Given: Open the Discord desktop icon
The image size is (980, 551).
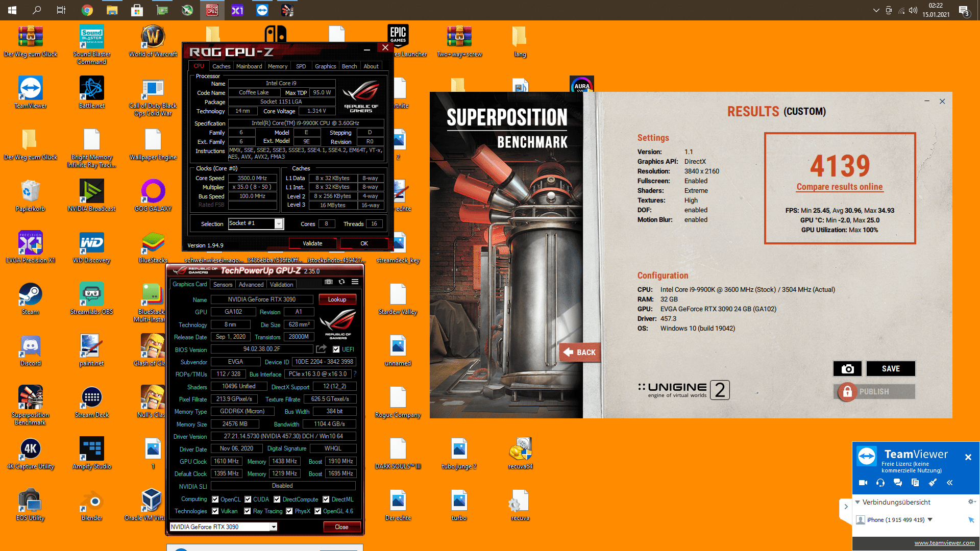Looking at the screenshot, I should [x=30, y=350].
